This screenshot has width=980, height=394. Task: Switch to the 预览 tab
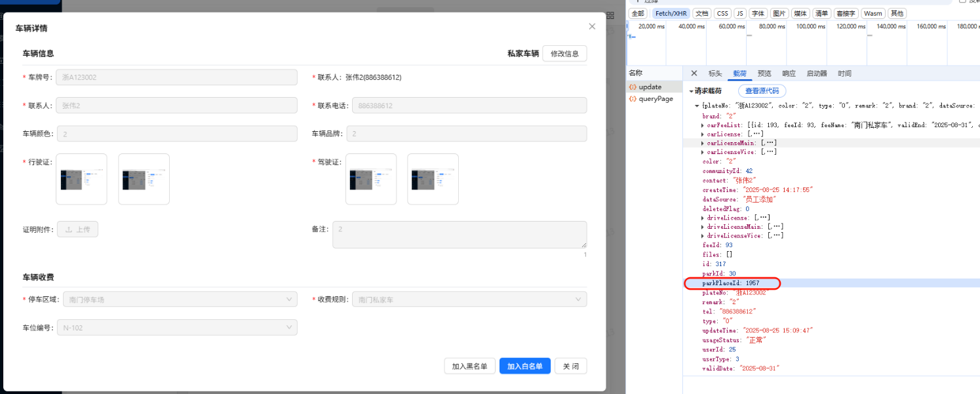point(764,73)
